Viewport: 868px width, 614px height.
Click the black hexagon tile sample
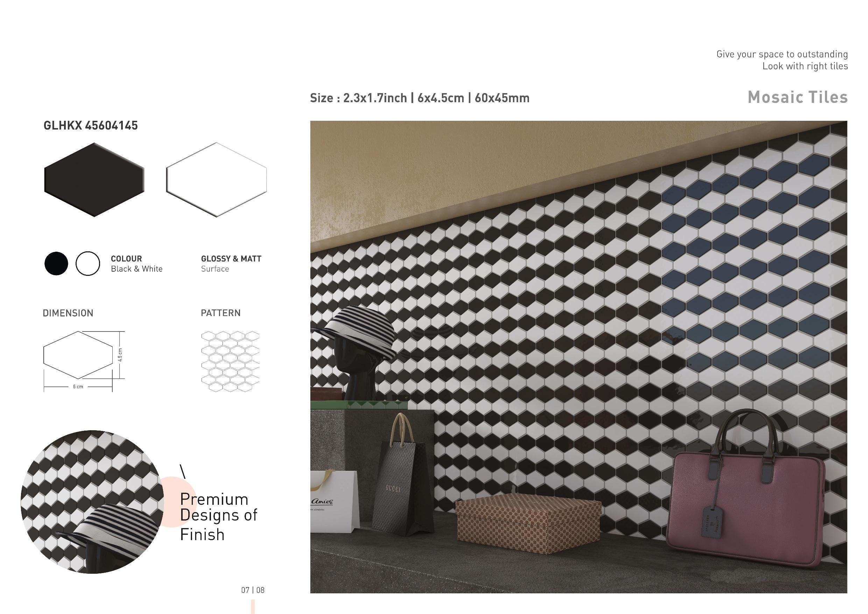(94, 180)
